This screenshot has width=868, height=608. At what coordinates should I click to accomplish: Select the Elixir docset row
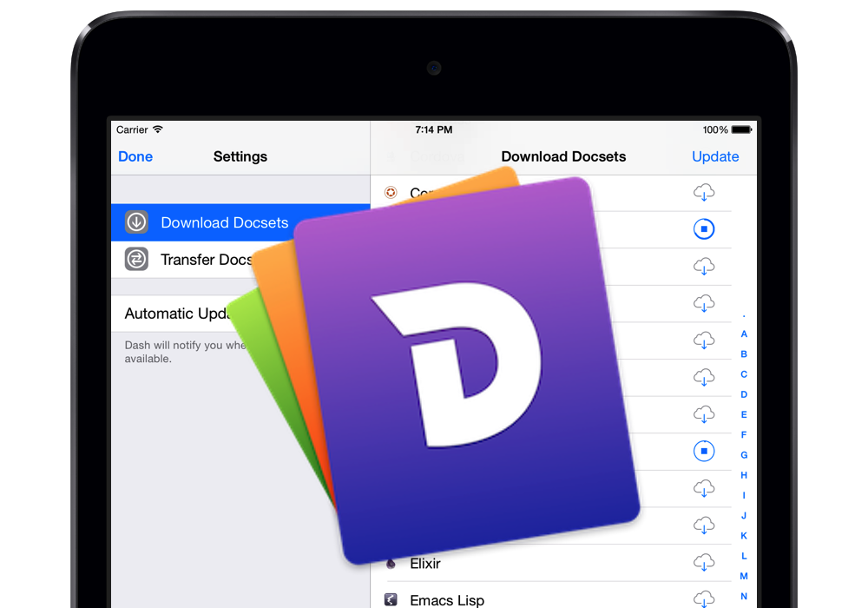[x=551, y=563]
